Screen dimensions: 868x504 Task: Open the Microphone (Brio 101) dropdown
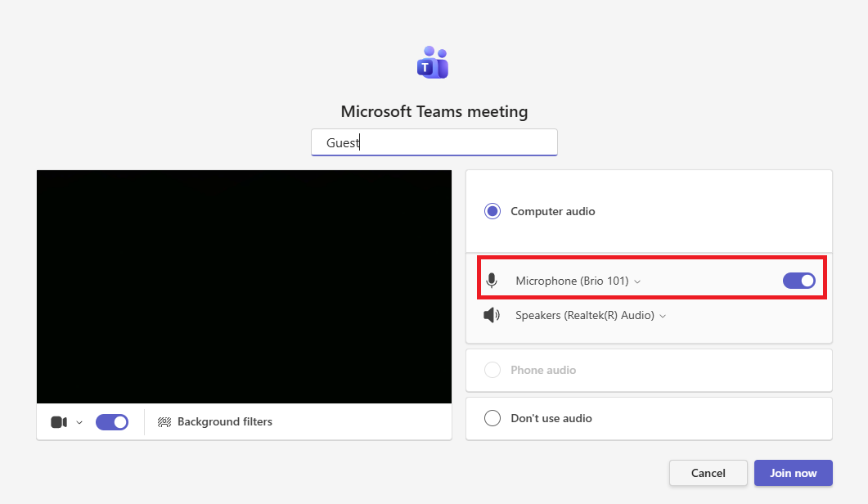tap(578, 281)
